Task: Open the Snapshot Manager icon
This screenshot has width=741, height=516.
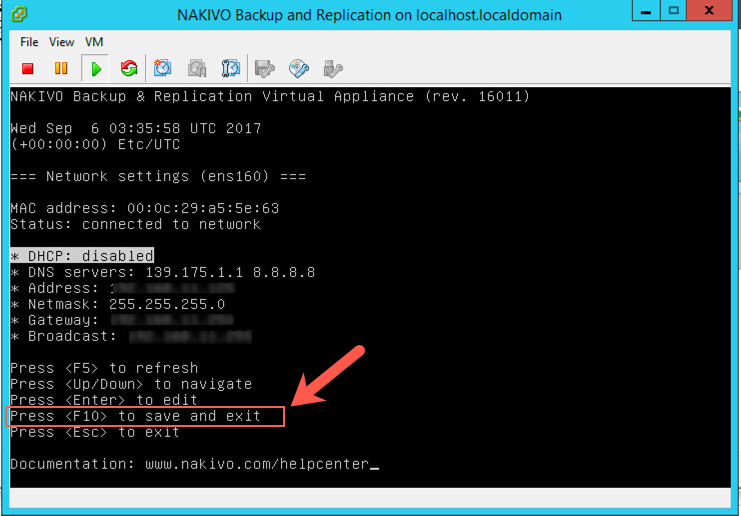Action: (231, 69)
